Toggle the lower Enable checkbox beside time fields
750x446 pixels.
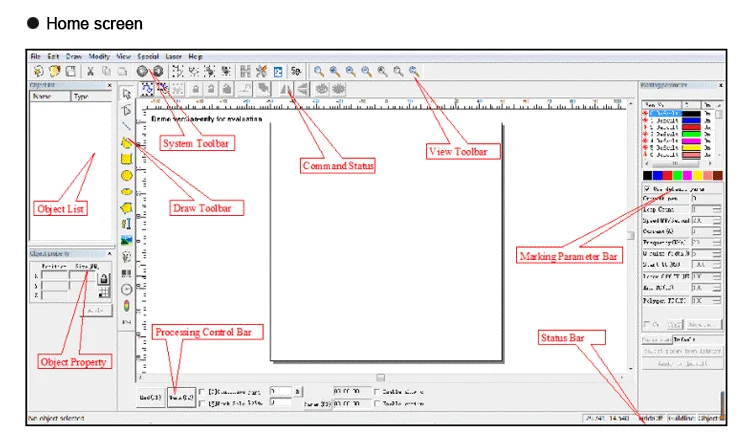pyautogui.click(x=377, y=403)
